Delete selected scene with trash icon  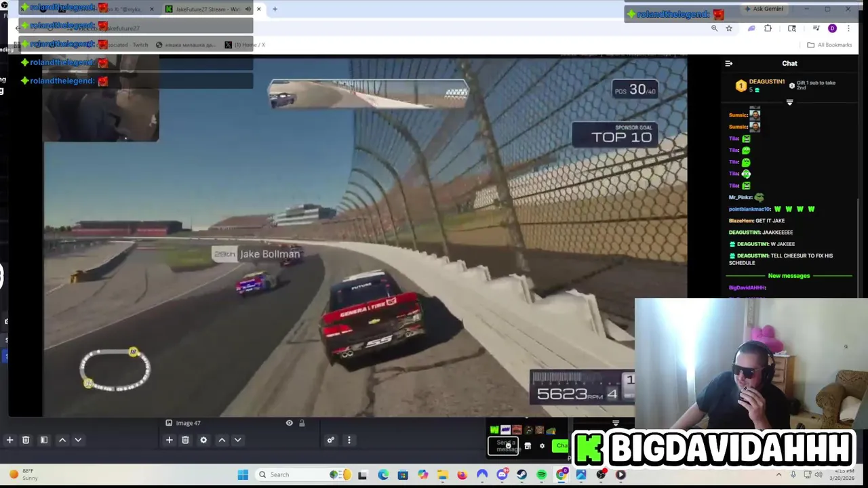[x=26, y=440]
